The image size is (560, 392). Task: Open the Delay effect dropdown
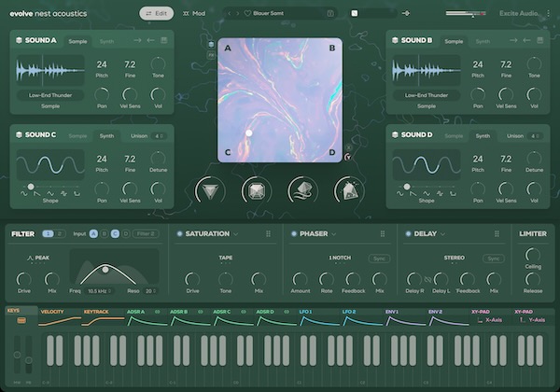pyautogui.click(x=442, y=234)
